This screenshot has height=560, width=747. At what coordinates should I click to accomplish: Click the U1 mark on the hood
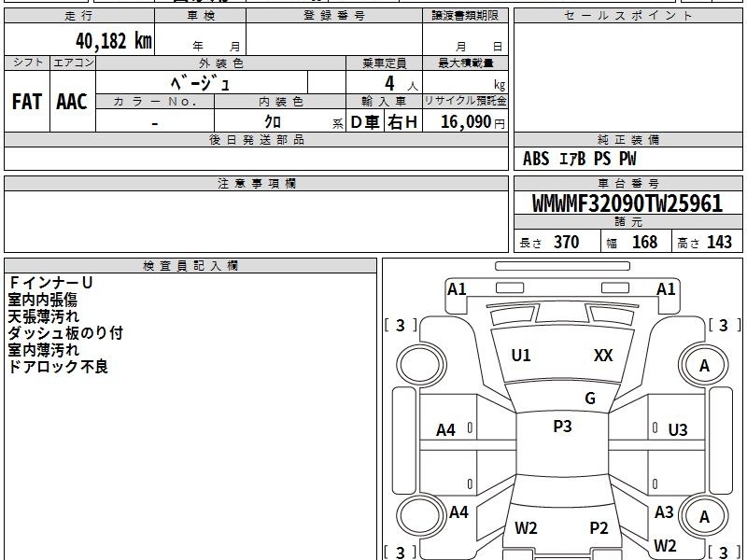[x=521, y=356]
